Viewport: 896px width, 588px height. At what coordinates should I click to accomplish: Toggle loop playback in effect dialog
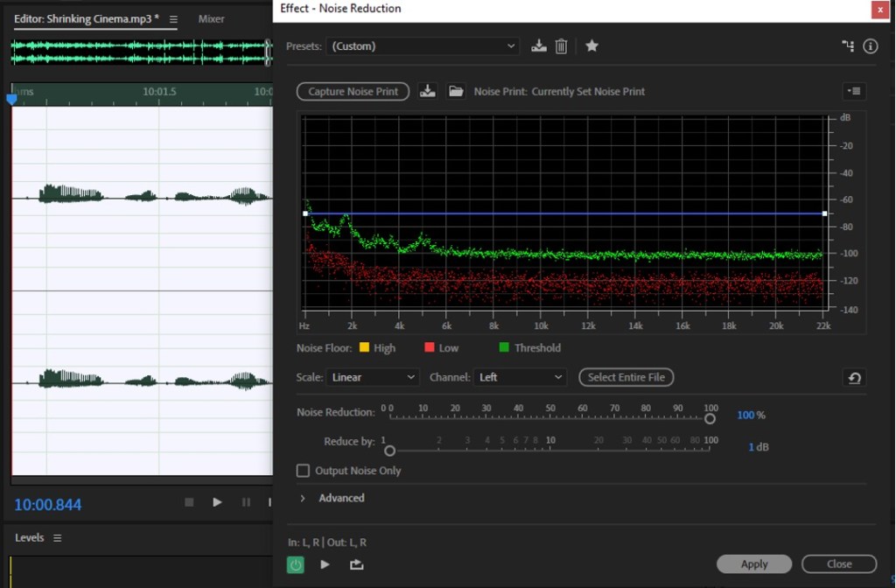(x=356, y=564)
